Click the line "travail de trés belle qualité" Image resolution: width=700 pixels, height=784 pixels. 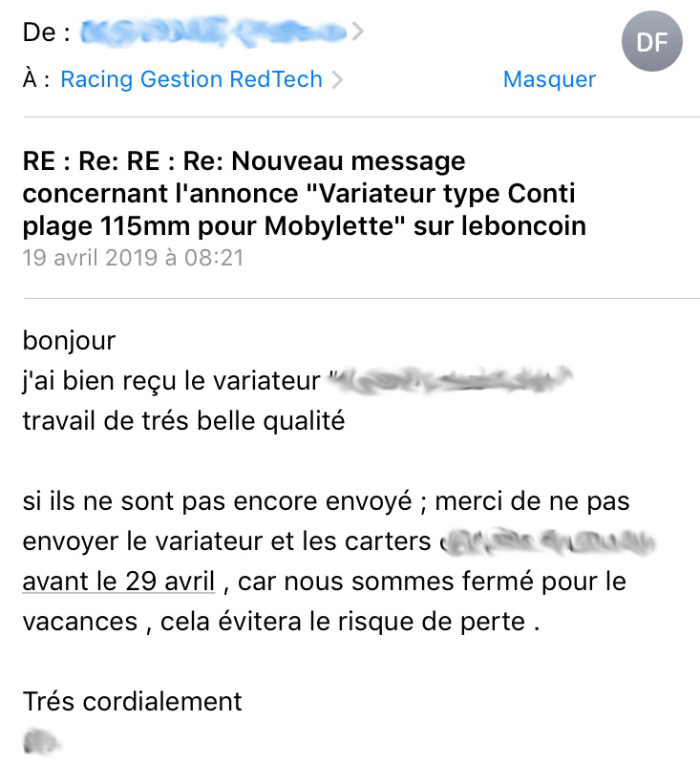pos(183,421)
